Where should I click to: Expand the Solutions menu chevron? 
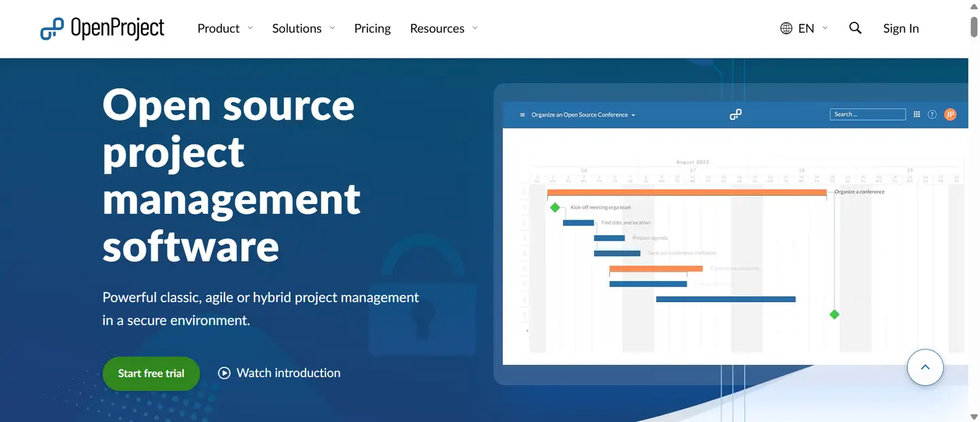pyautogui.click(x=332, y=28)
